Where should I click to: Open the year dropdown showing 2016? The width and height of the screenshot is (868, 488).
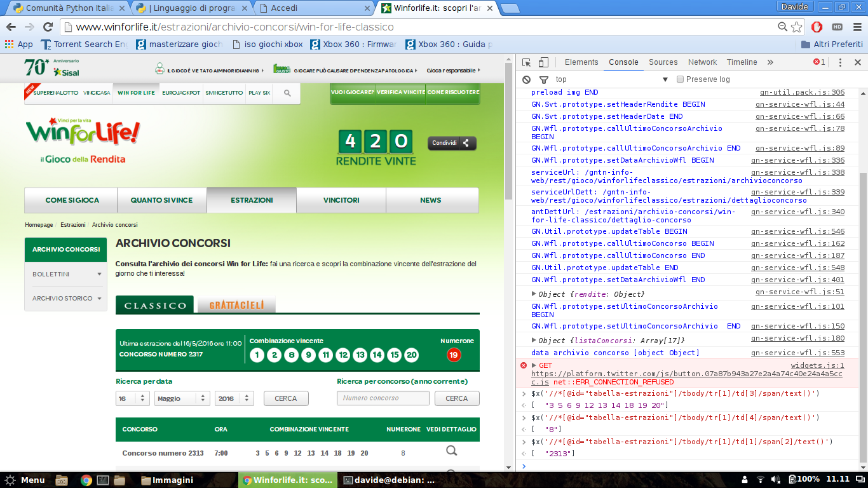tap(234, 398)
